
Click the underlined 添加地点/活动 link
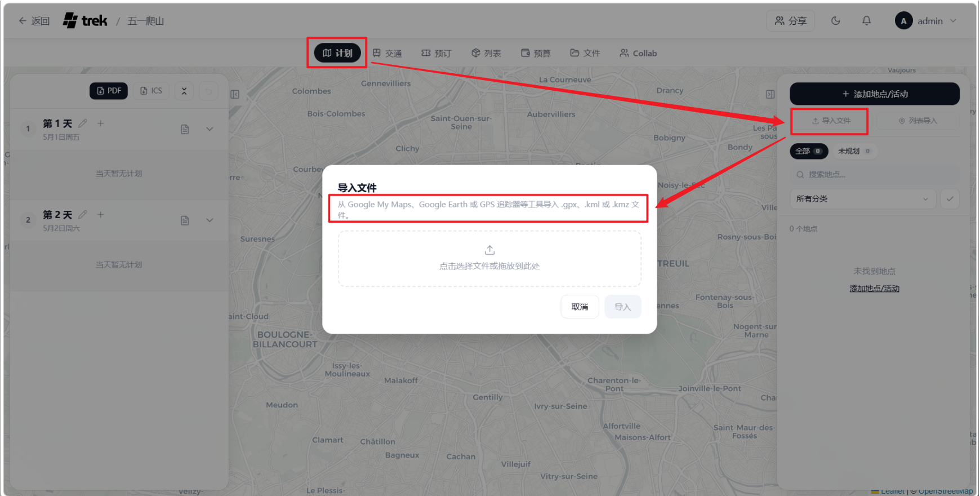tap(875, 289)
